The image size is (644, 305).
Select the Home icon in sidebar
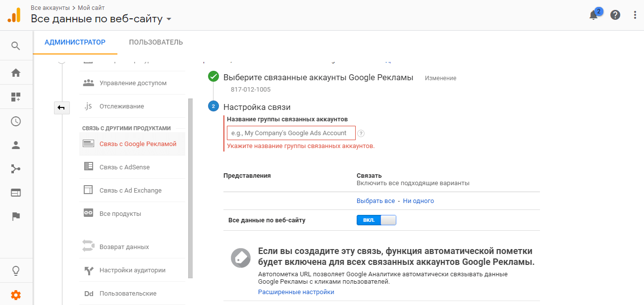pos(15,72)
